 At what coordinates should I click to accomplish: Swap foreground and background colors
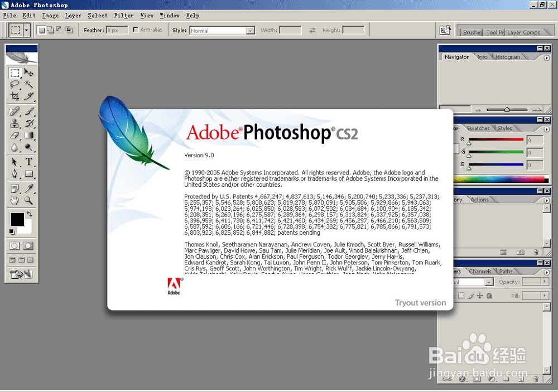[x=30, y=214]
